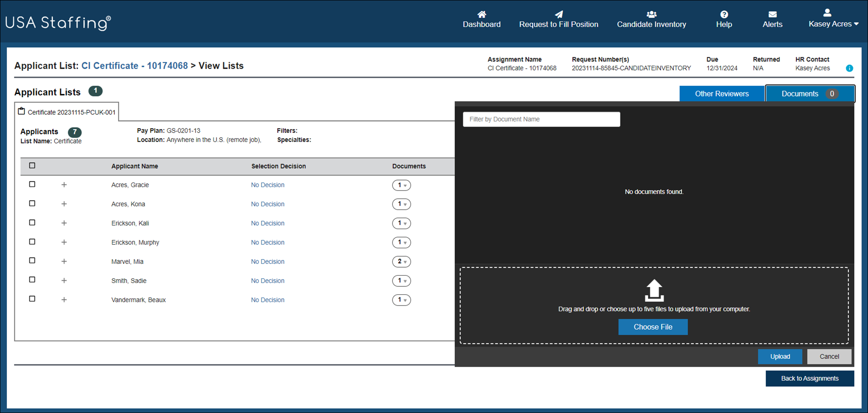Click No Decision link for Smith, Sadie

(x=267, y=281)
